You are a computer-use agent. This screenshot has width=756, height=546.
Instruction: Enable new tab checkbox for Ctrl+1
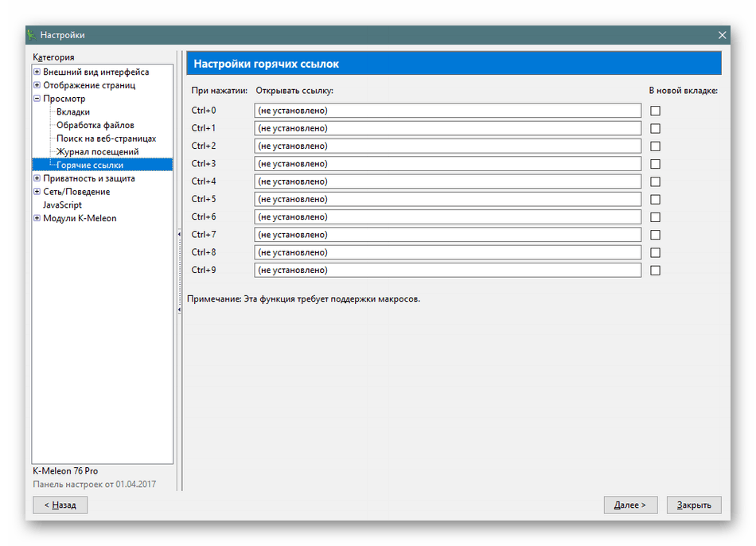(655, 128)
